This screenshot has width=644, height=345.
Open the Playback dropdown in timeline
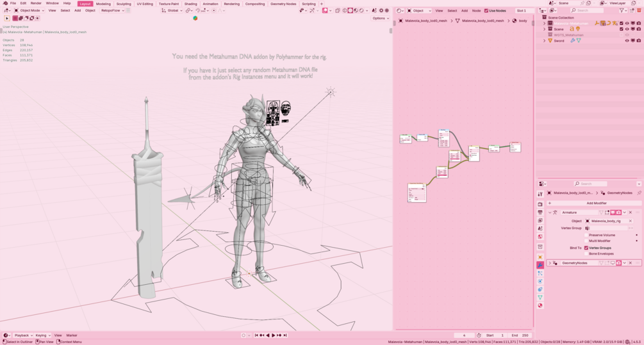click(x=23, y=335)
